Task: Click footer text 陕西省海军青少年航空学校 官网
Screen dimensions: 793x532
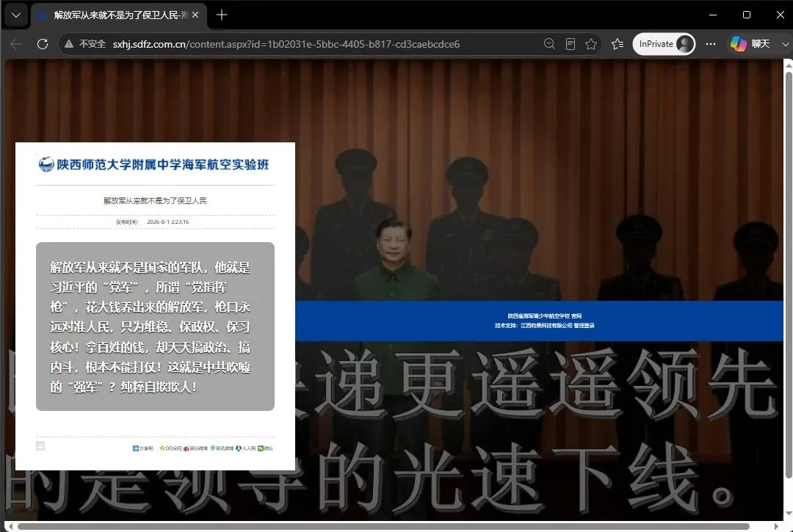Action: [544, 316]
